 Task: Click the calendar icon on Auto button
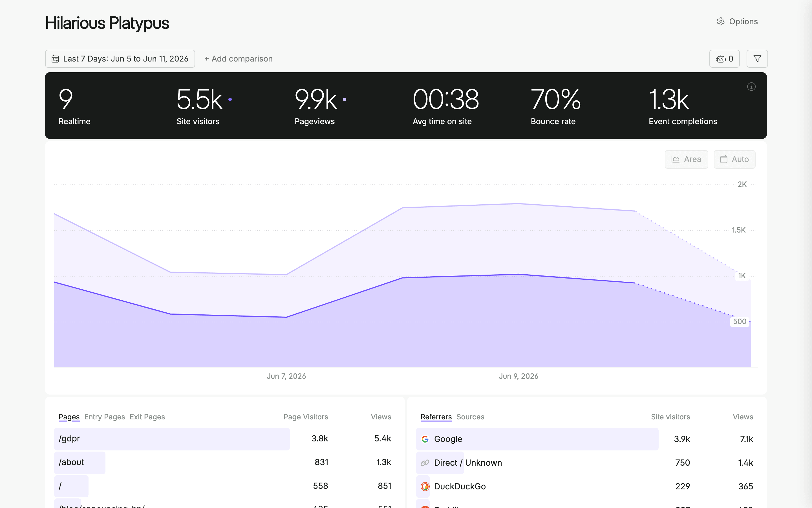724,159
